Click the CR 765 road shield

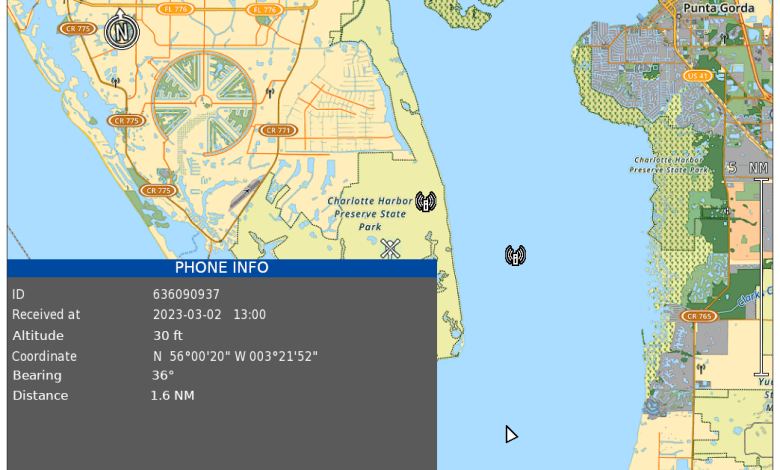[x=699, y=316]
